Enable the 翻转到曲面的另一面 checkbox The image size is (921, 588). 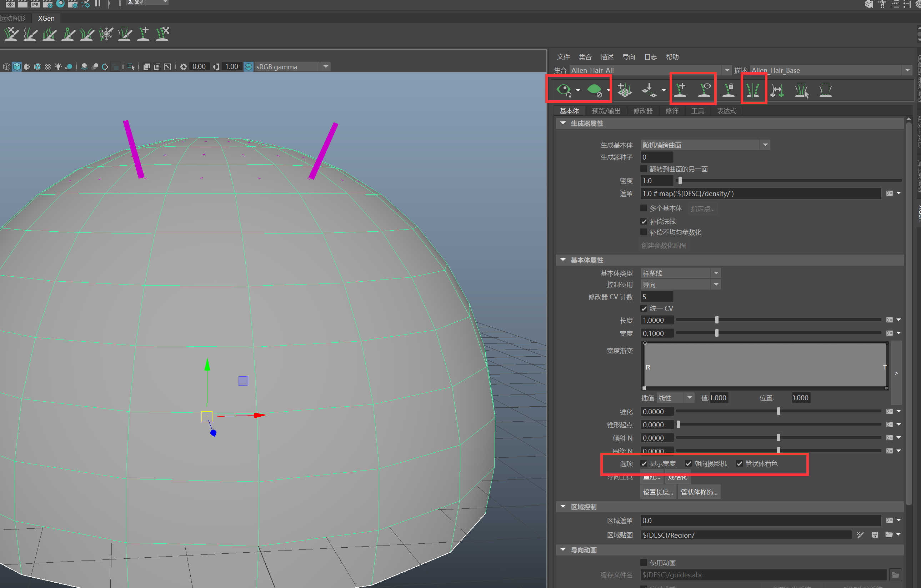coord(644,169)
